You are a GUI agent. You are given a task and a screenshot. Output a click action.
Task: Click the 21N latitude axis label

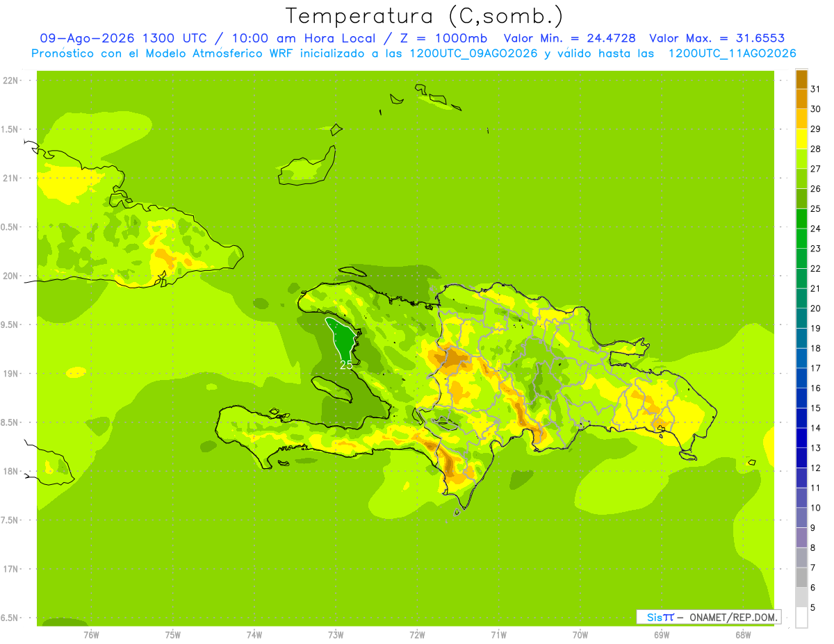pos(10,179)
